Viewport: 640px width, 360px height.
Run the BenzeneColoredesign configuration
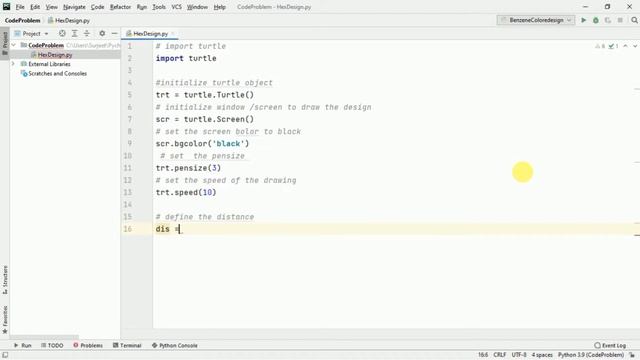(584, 20)
